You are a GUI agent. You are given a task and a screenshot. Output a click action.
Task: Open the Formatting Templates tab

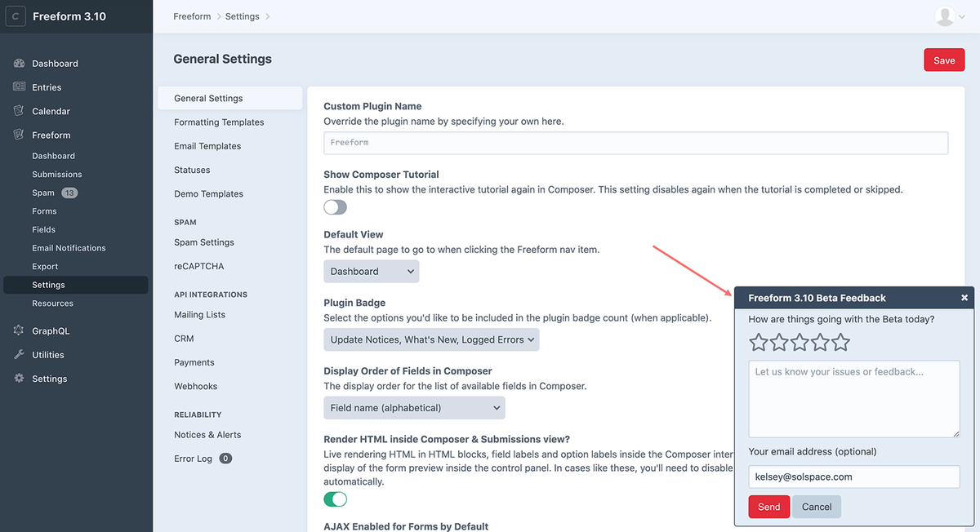(x=219, y=122)
